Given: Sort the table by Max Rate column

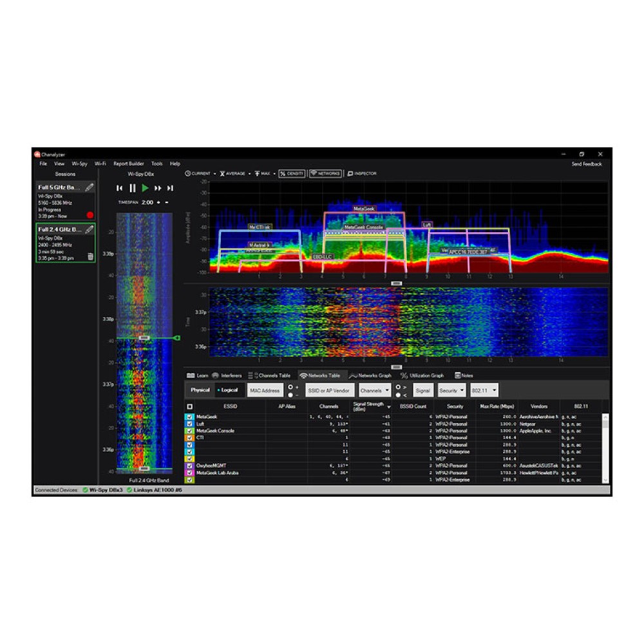Looking at the screenshot, I should (497, 406).
